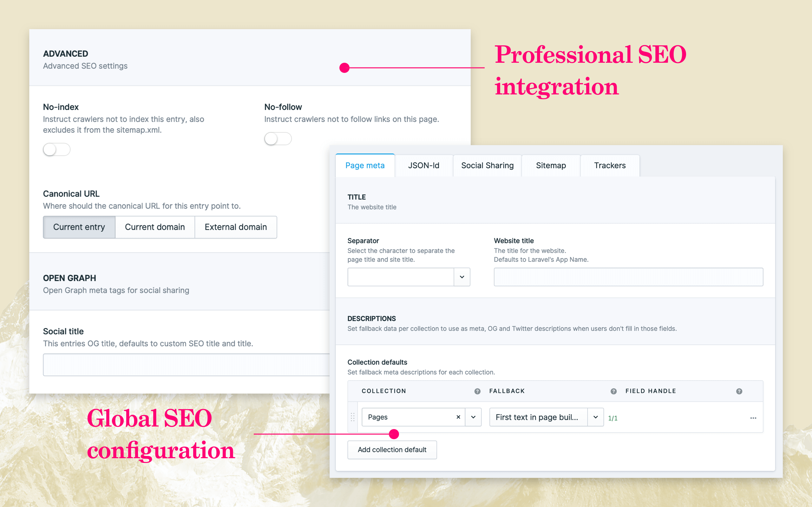Click the help icon next to Fallback header

(x=613, y=391)
